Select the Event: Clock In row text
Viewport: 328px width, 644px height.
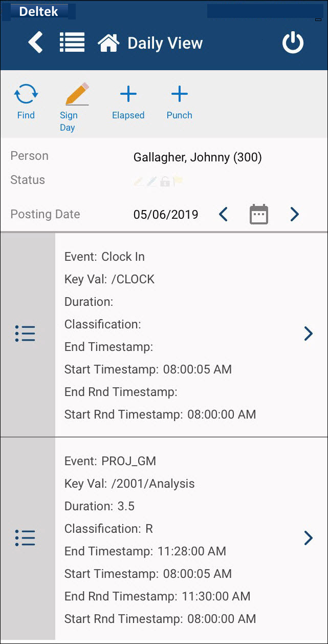point(104,257)
